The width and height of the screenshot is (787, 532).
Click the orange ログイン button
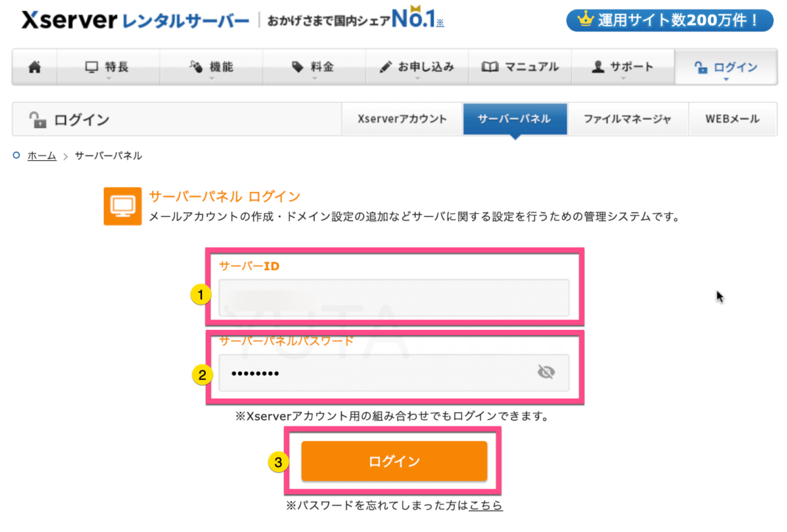394,461
